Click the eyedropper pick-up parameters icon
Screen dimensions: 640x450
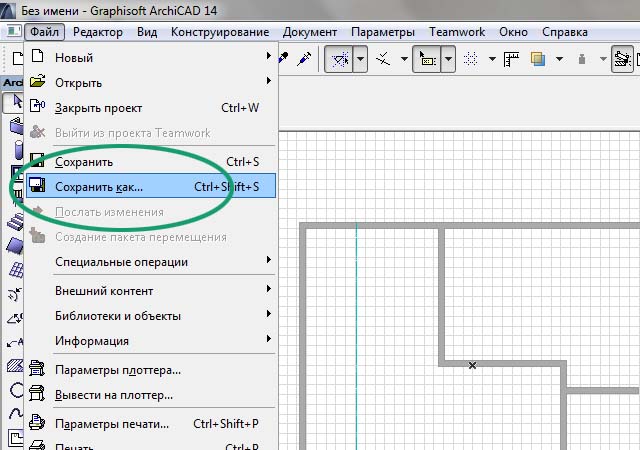coord(284,59)
